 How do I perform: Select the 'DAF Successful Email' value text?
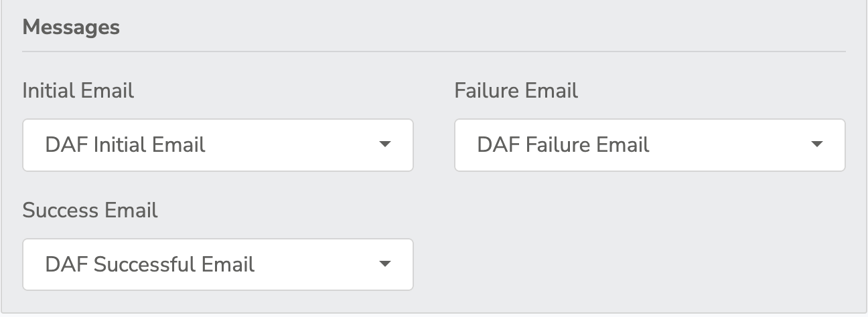point(150,264)
